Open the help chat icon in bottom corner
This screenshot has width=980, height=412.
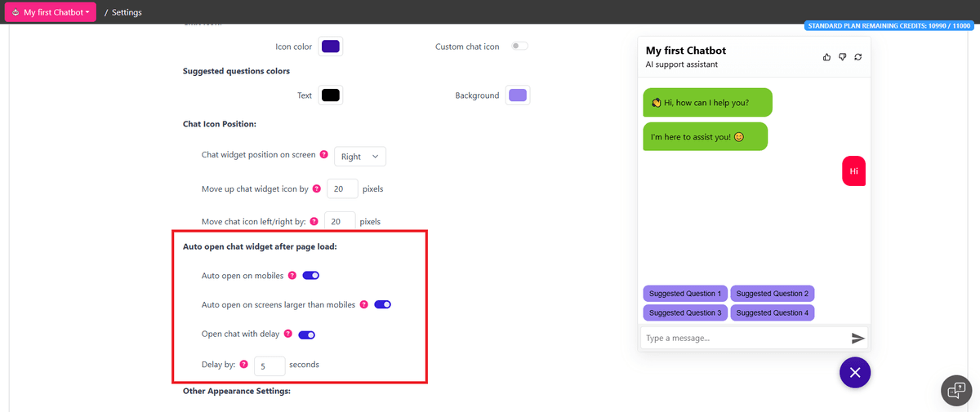pos(955,390)
